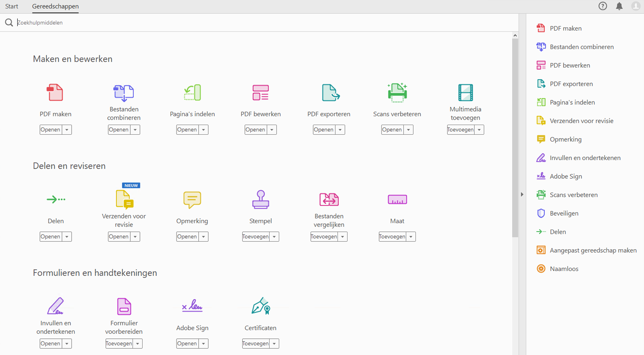This screenshot has width=644, height=355.
Task: Expand the PDF bewerken dropdown arrow
Action: click(x=272, y=130)
